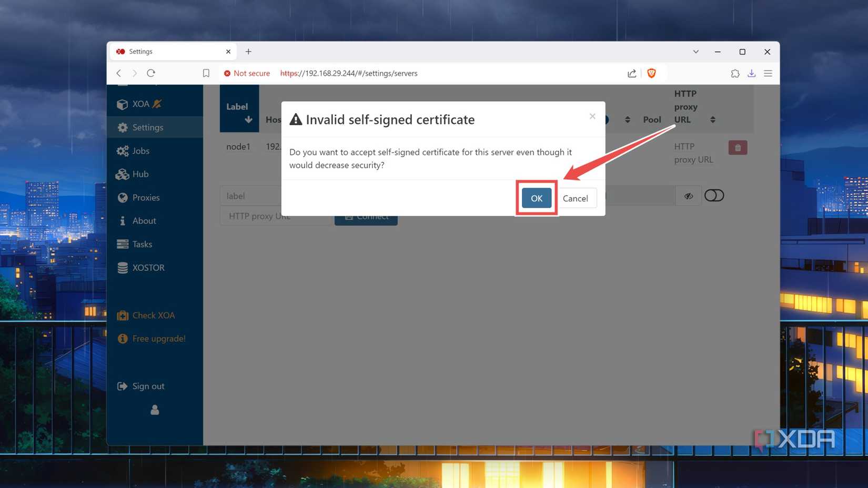Viewport: 868px width, 488px height.
Task: Dismiss dialog with Cancel button
Action: pyautogui.click(x=575, y=198)
